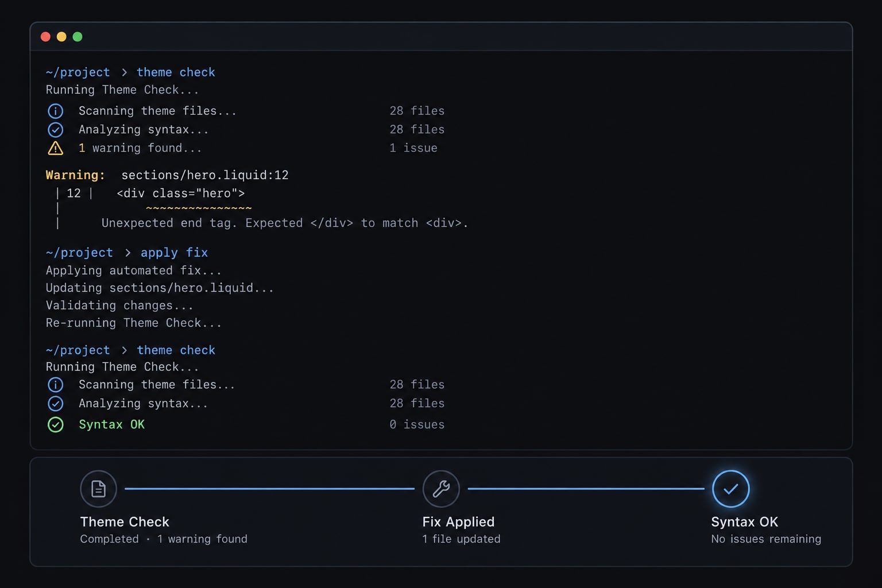
Task: Click the "Updating sections/hero.liquid..." line
Action: click(x=160, y=288)
